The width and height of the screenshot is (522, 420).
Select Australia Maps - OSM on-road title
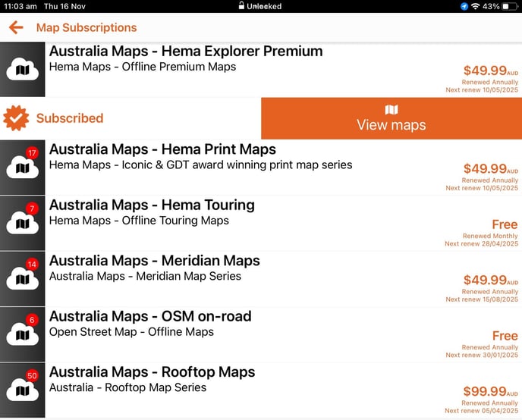click(150, 316)
